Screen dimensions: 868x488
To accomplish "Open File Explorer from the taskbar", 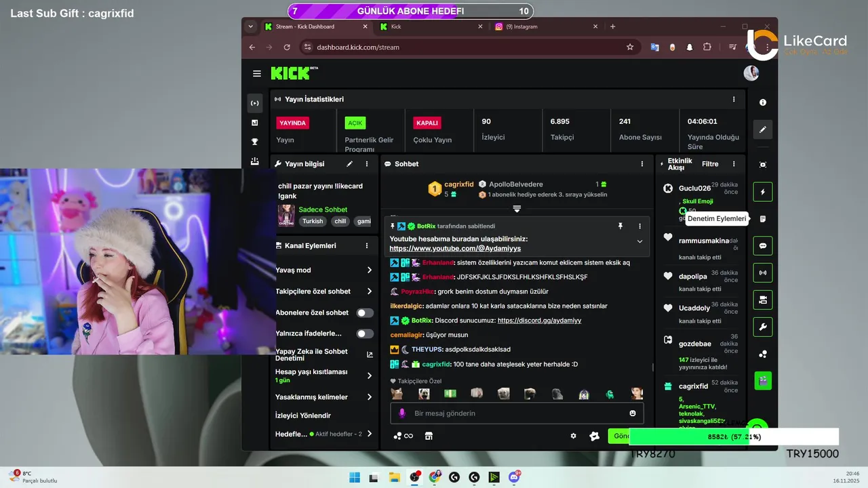I will click(x=394, y=478).
